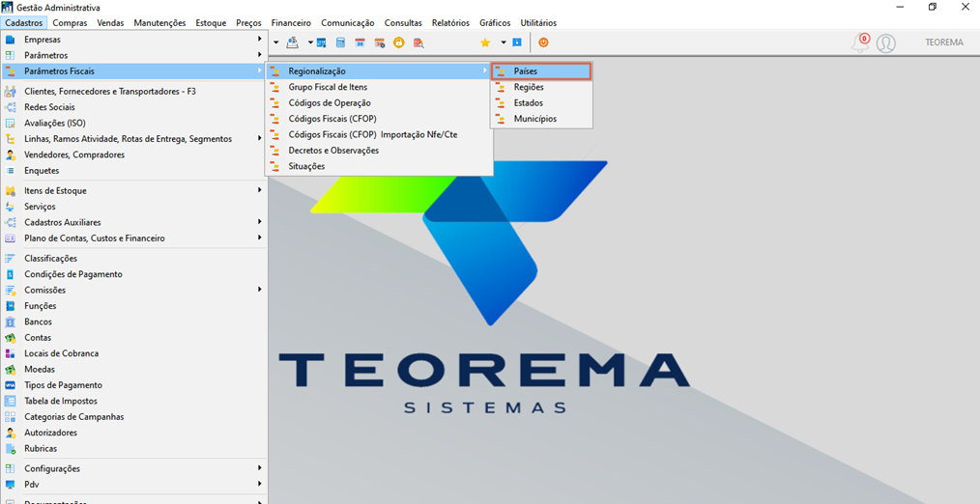Choose Códigos Fiscais (CFOP) Importação Nfe/Cte

click(380, 135)
